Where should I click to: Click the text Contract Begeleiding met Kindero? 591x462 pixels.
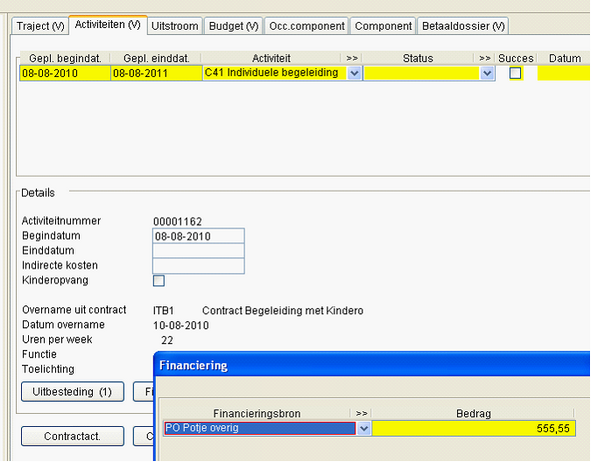tap(283, 311)
